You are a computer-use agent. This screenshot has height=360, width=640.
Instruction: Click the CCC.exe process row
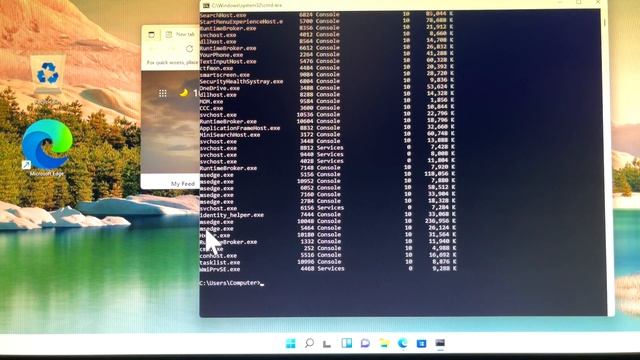point(327,108)
